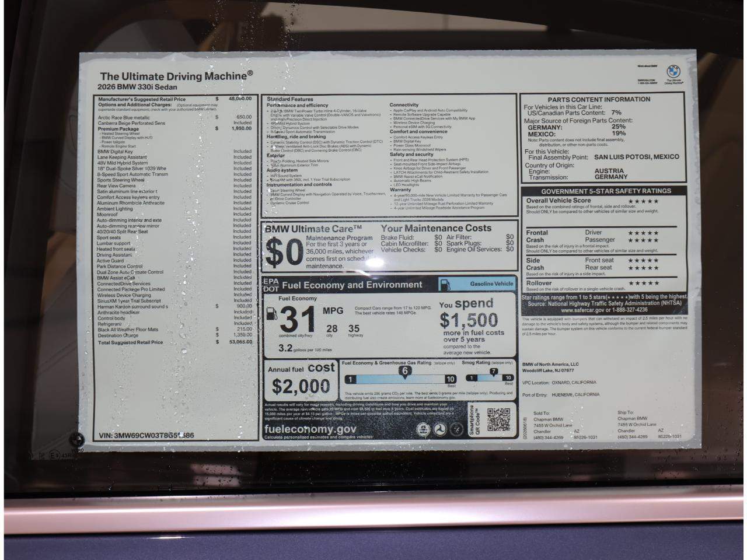Viewport: 747px width, 560px height.
Task: Click the Manufacturer's Suggested Retail Price line
Action: tap(174, 99)
